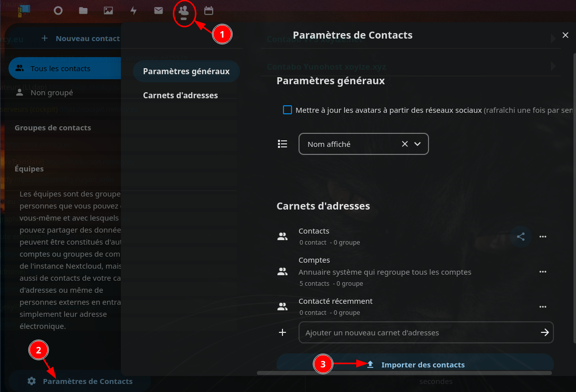Open more options for Comptes address book

[542, 272]
